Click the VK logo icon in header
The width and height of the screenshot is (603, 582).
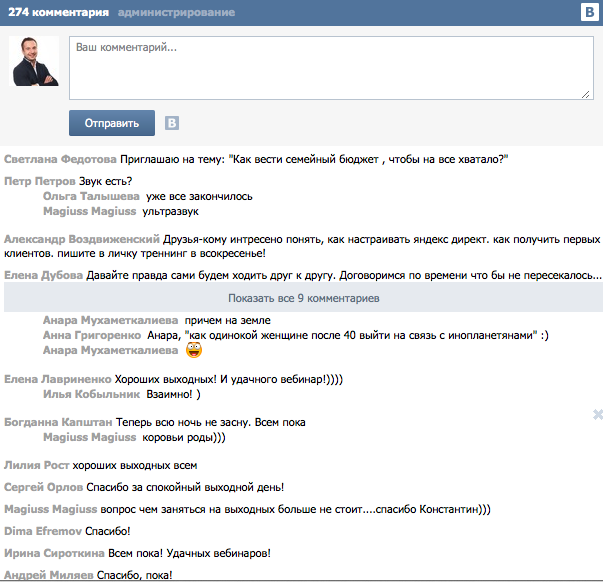[589, 12]
